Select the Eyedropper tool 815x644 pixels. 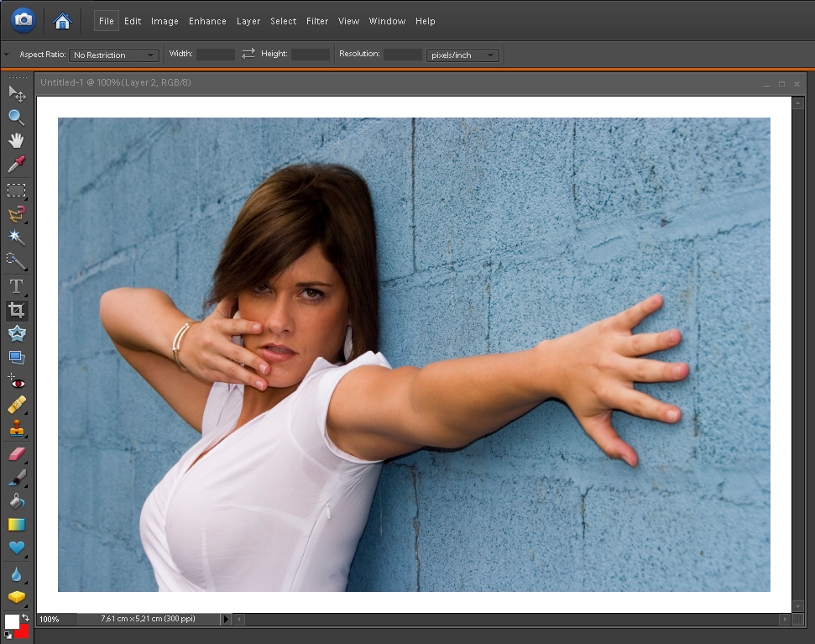[x=16, y=164]
